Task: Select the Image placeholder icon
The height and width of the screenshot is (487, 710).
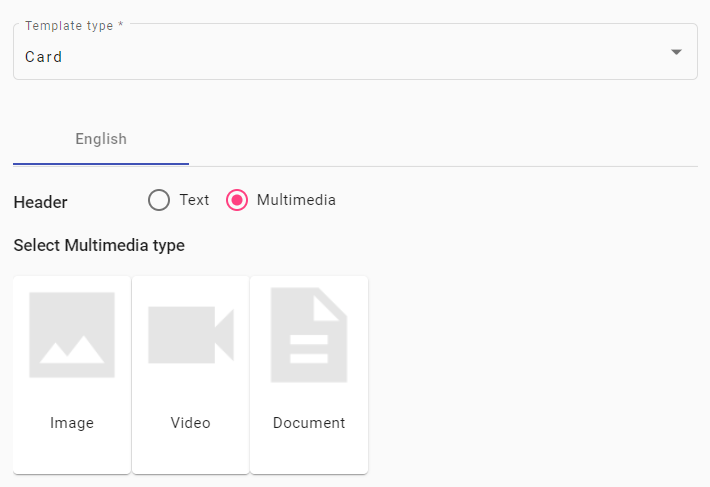Action: click(72, 335)
